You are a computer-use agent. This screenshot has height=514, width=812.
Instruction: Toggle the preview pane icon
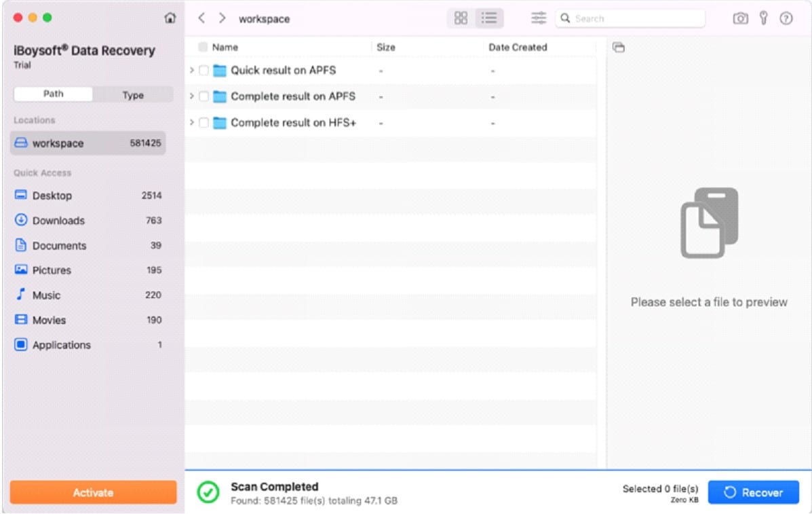[x=618, y=48]
